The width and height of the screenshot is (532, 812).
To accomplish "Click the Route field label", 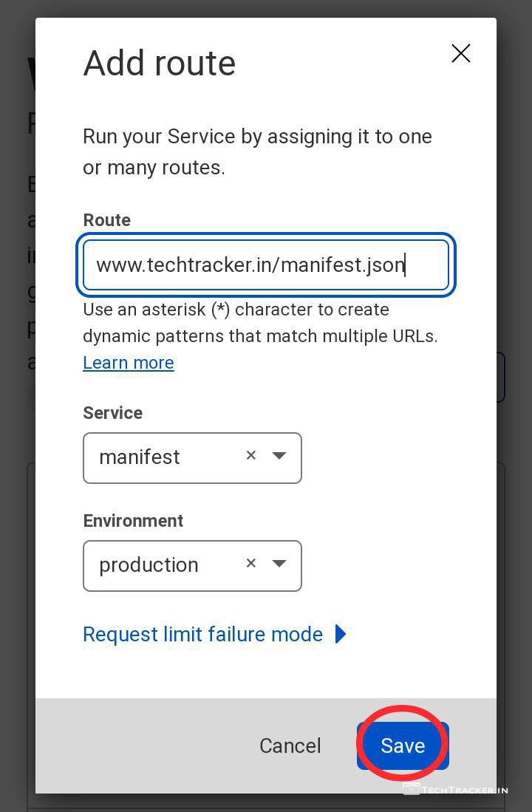I will [x=106, y=220].
